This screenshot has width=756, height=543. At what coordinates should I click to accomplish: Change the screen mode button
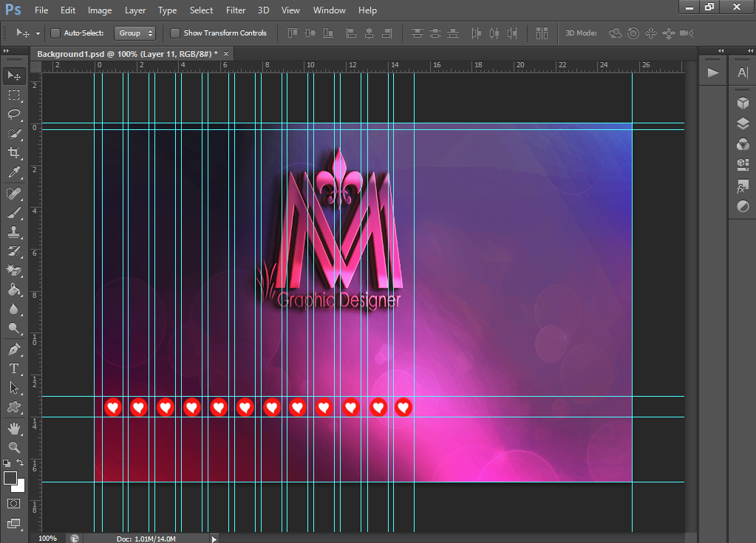point(14,523)
